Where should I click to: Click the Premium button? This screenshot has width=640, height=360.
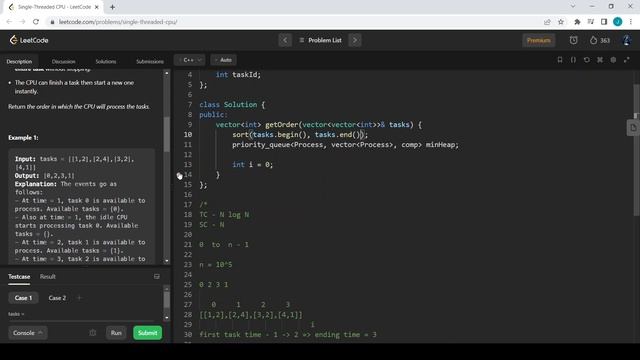[x=538, y=40]
